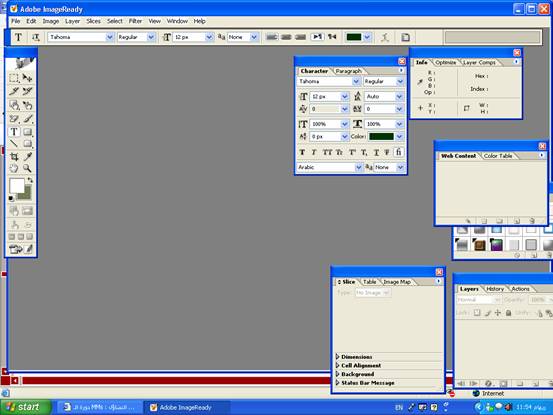
Task: Click right-to-left text direction icon
Action: pos(332,37)
